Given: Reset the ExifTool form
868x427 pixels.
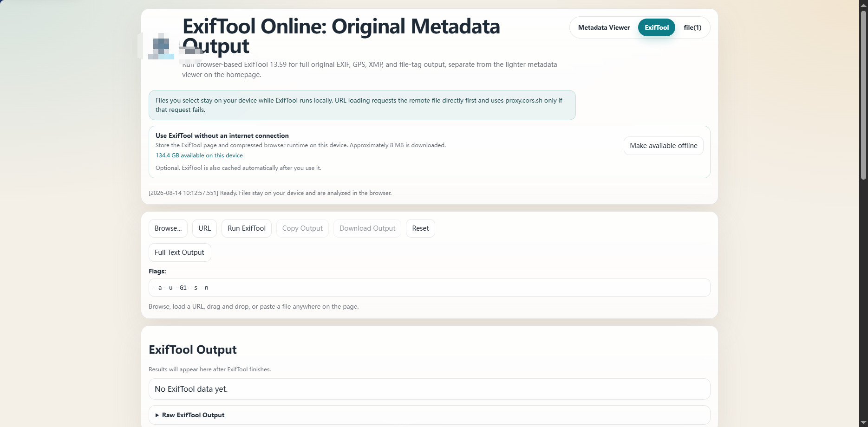Looking at the screenshot, I should [420, 228].
